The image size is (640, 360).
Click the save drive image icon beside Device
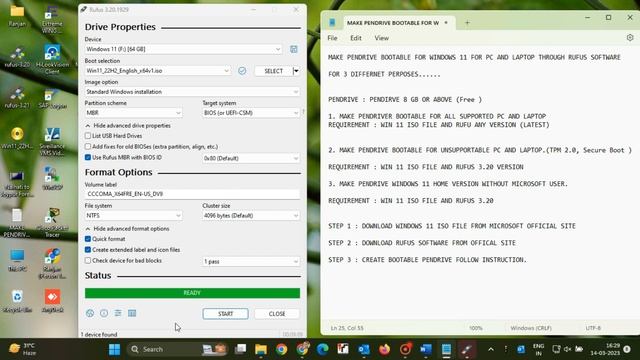pos(293,49)
